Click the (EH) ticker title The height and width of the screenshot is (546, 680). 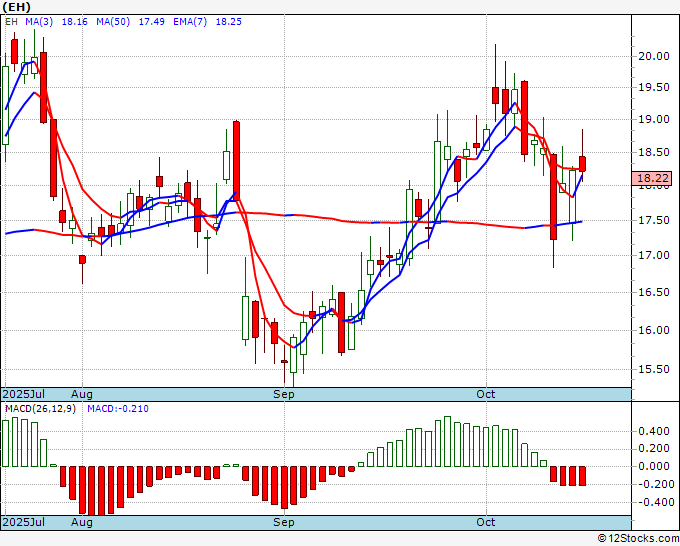[x=16, y=7]
